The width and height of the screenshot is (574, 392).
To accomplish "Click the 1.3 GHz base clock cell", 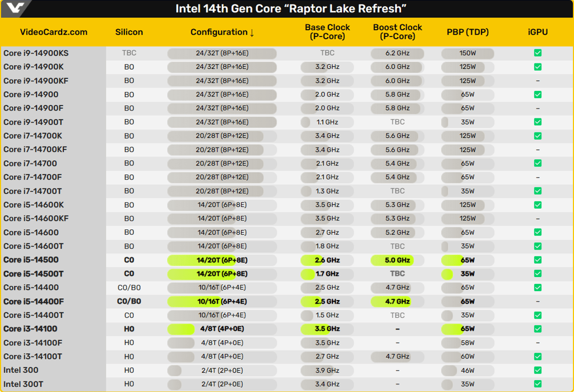I will point(327,191).
